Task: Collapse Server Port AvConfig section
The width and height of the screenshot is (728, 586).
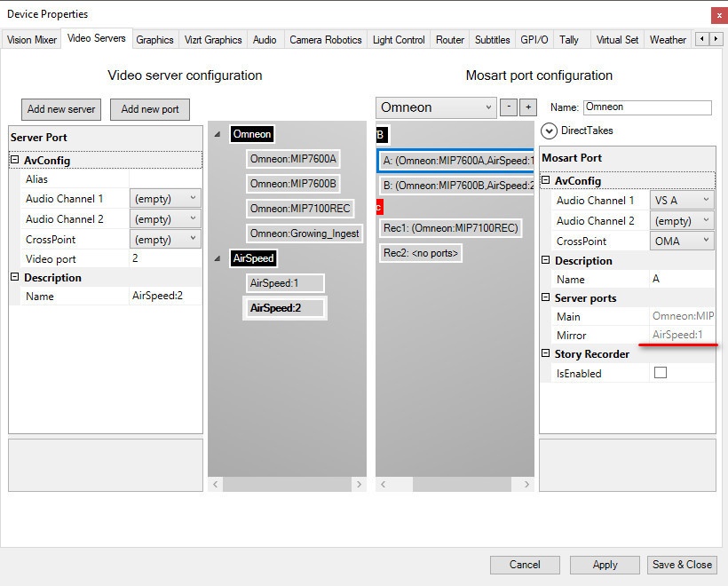Action: 15,161
